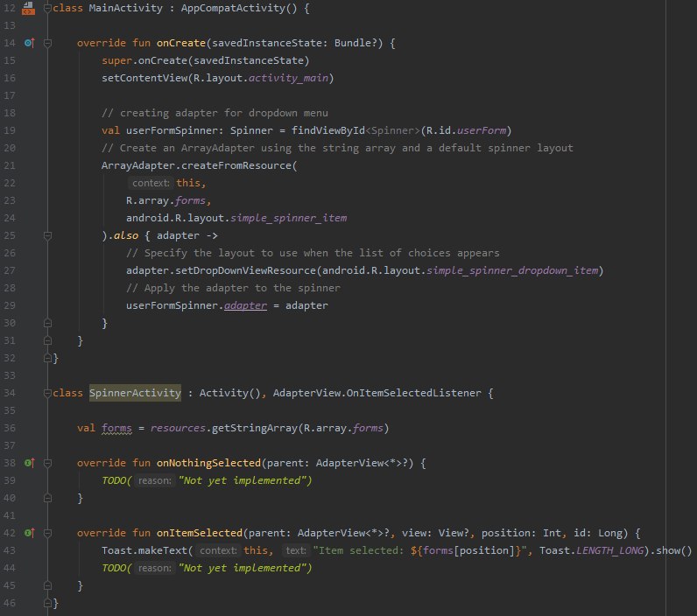
Task: Collapse the MainActivity class fold marker
Action: tap(47, 8)
